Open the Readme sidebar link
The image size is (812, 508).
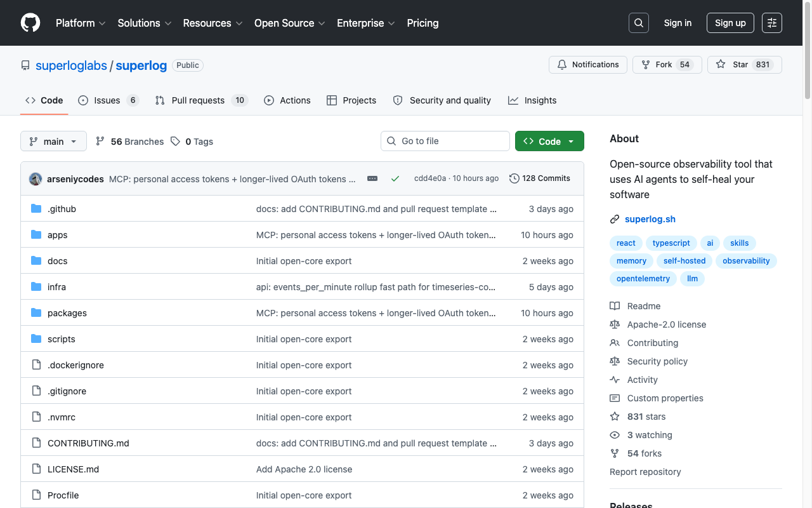[636, 306]
